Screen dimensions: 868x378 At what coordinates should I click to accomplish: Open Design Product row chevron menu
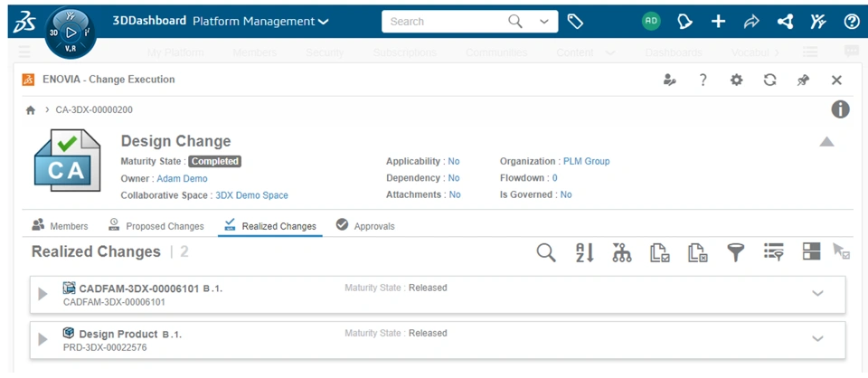coord(817,339)
